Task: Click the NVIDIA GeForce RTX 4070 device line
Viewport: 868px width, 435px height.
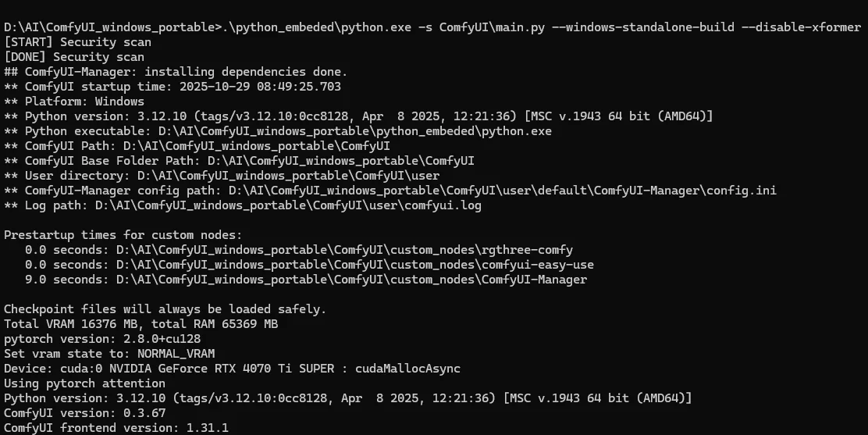Action: click(232, 369)
